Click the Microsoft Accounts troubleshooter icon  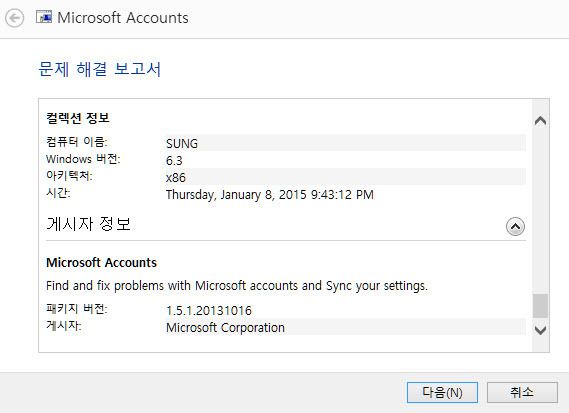pyautogui.click(x=44, y=17)
